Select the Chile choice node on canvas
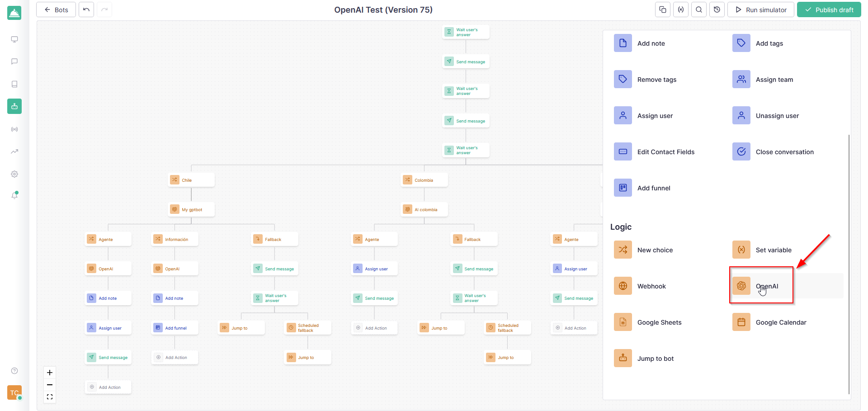 coord(191,180)
